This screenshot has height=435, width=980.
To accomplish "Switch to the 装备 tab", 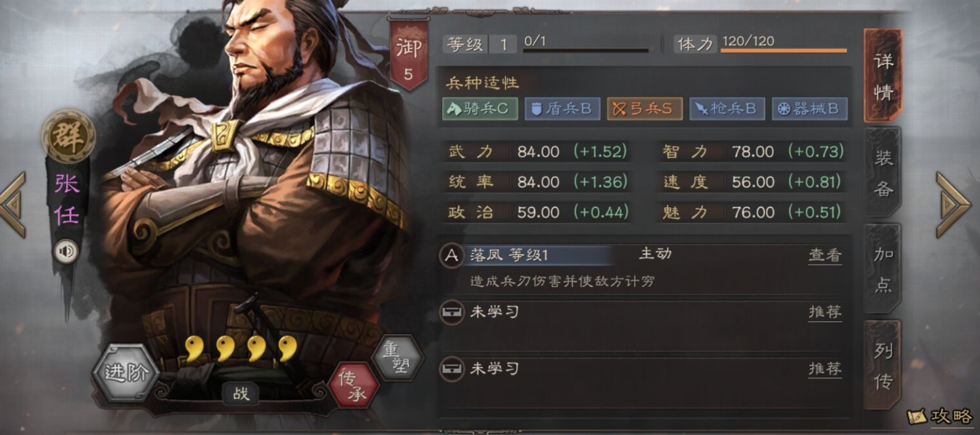I will tap(882, 173).
